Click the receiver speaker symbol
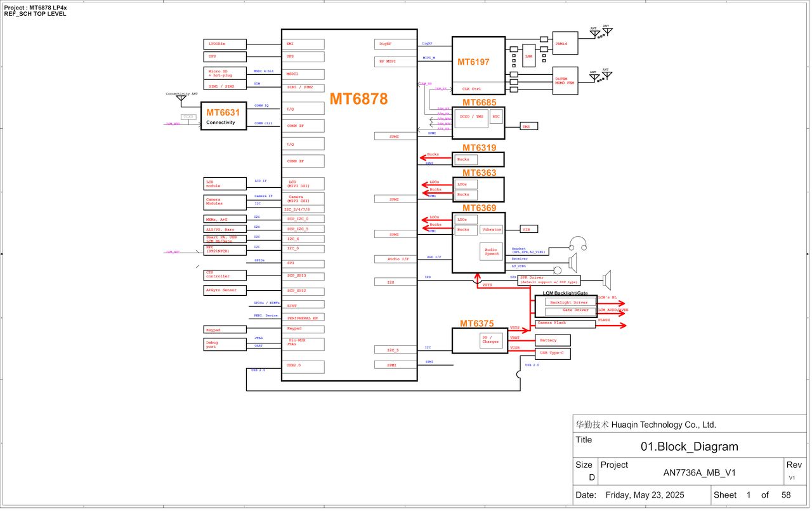This screenshot has height=511, width=812. (x=574, y=262)
